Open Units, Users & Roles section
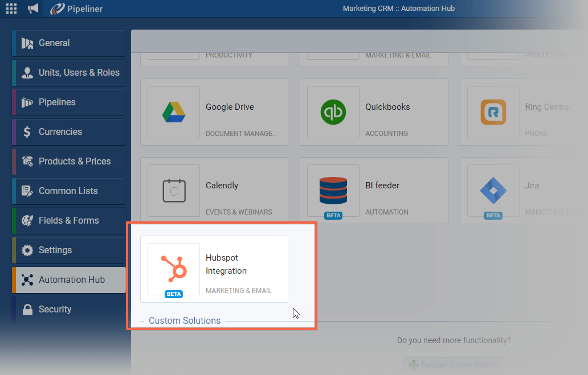This screenshot has height=375, width=588. tap(69, 73)
